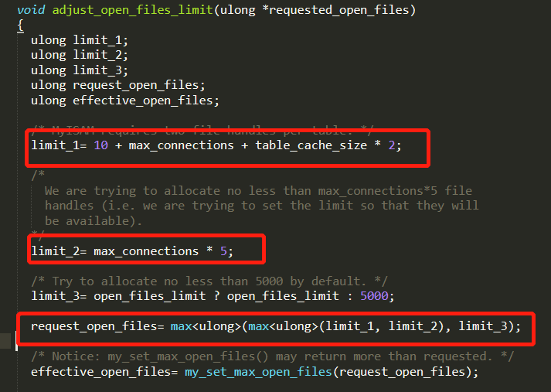The height and width of the screenshot is (392, 551).
Task: Click the opening curly brace of function
Action: click(20, 26)
